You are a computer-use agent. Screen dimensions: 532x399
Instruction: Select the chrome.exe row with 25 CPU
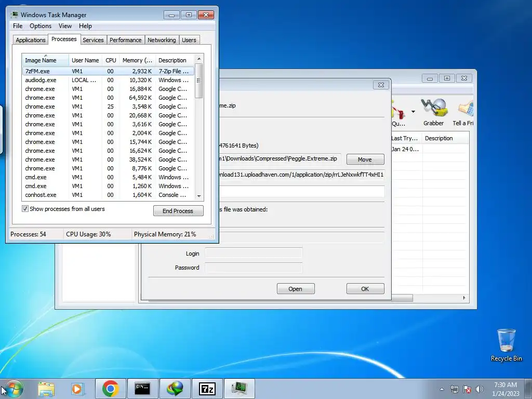108,107
